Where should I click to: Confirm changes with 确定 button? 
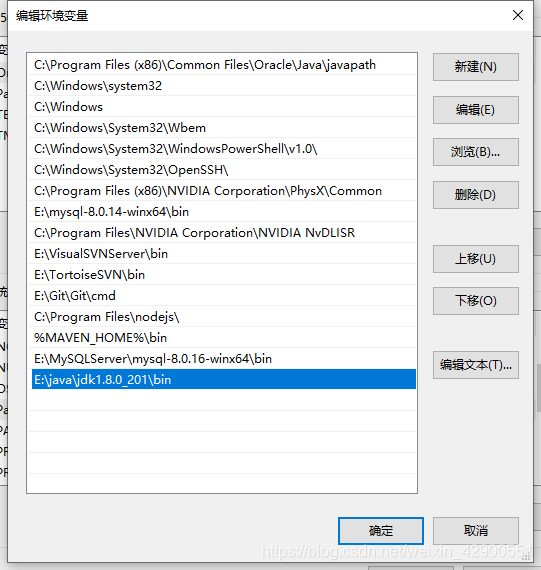381,531
